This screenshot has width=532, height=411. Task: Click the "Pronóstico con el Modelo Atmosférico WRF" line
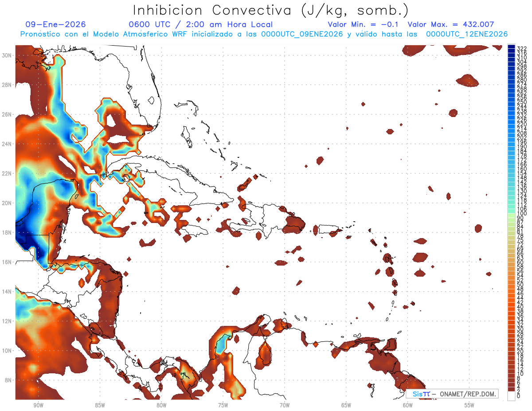pyautogui.click(x=264, y=34)
